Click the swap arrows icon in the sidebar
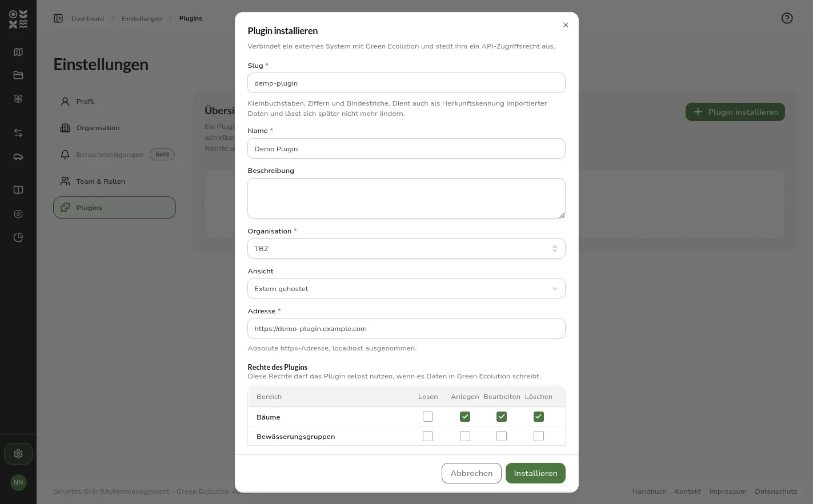The height and width of the screenshot is (504, 813). [18, 133]
